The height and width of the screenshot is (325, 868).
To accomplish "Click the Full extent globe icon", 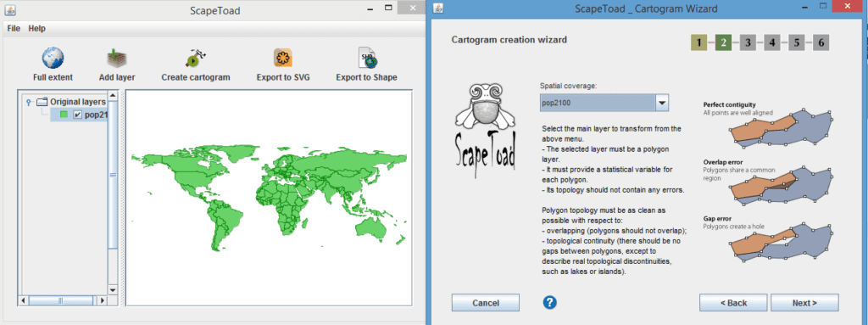I will (x=53, y=58).
